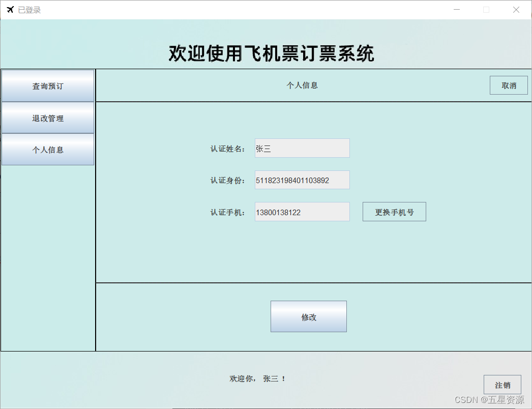Open the 个人信息 sidebar tab
532x409 pixels.
[47, 150]
